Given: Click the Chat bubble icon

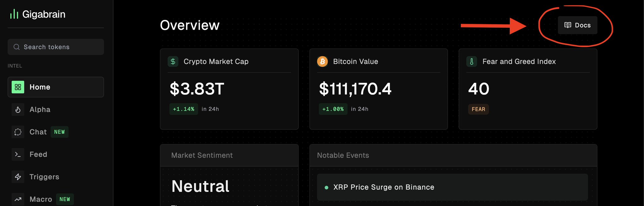Looking at the screenshot, I should 18,132.
